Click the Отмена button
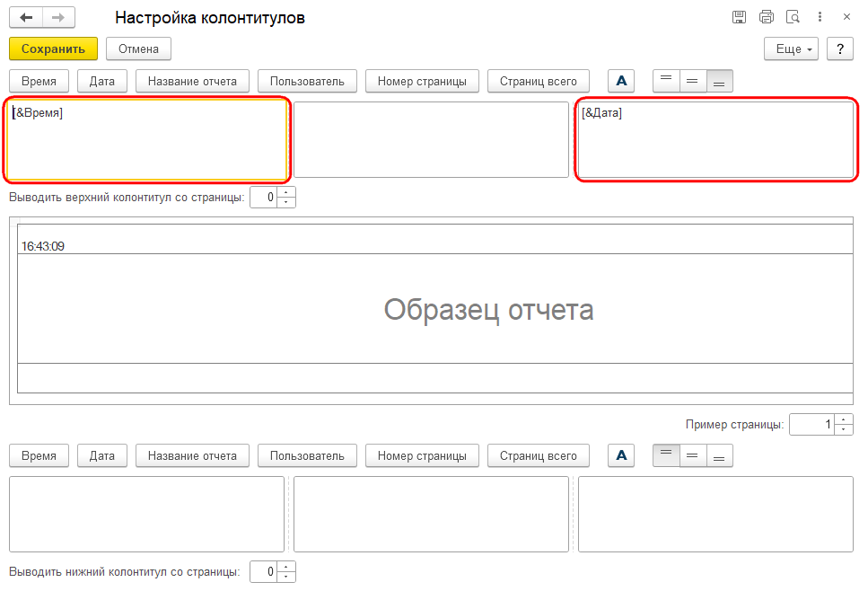 tap(138, 49)
